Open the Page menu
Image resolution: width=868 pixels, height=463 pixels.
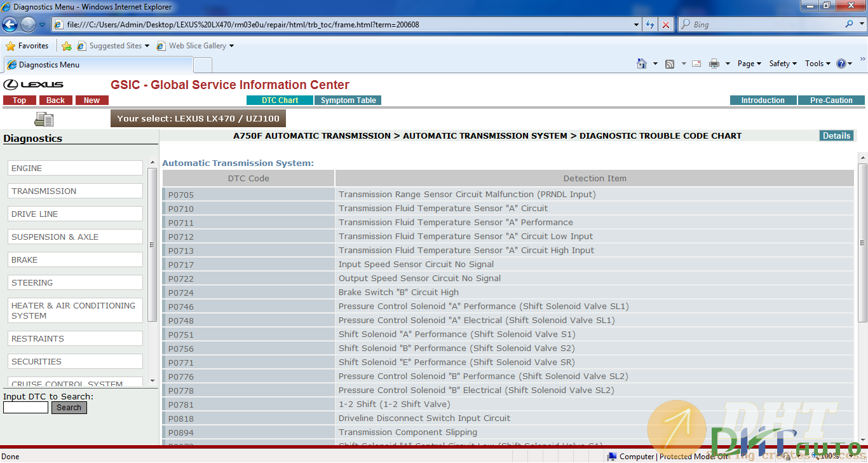click(x=749, y=64)
